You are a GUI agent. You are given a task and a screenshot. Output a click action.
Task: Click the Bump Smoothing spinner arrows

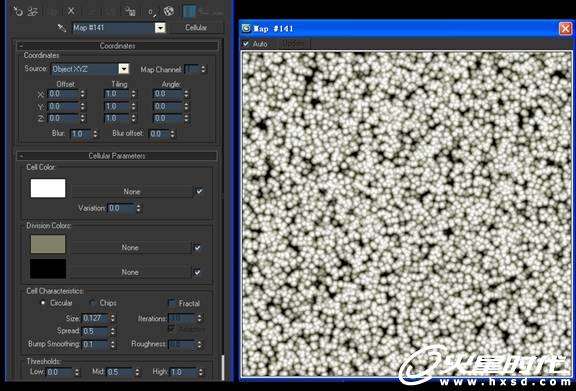click(x=113, y=345)
